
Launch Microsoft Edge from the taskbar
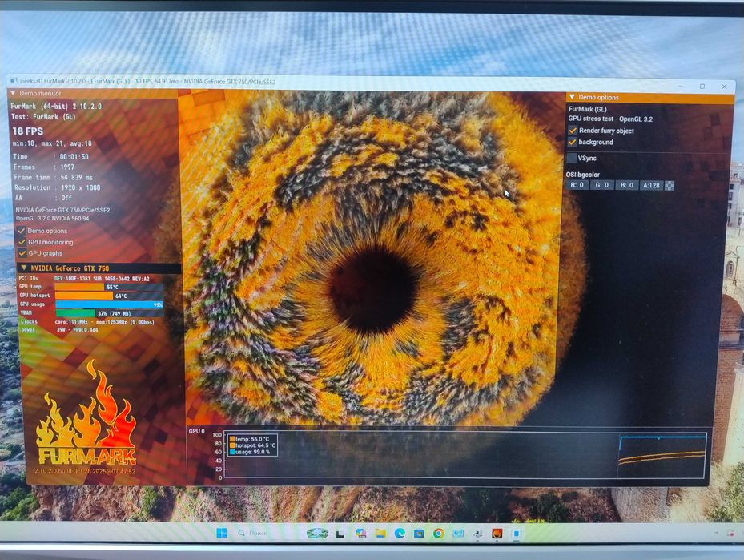point(400,534)
